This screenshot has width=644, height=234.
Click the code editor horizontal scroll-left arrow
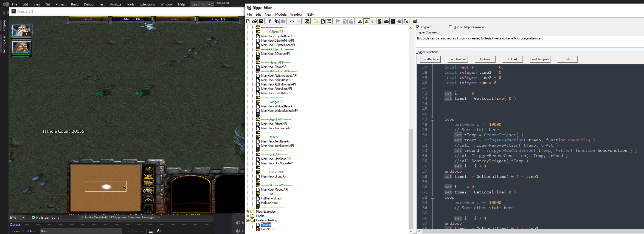[x=419, y=232]
